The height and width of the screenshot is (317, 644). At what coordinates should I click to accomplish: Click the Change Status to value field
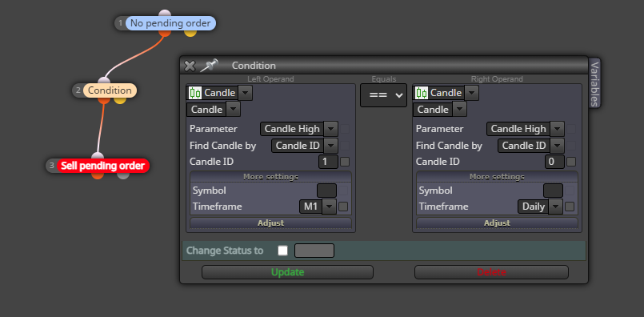tap(314, 251)
